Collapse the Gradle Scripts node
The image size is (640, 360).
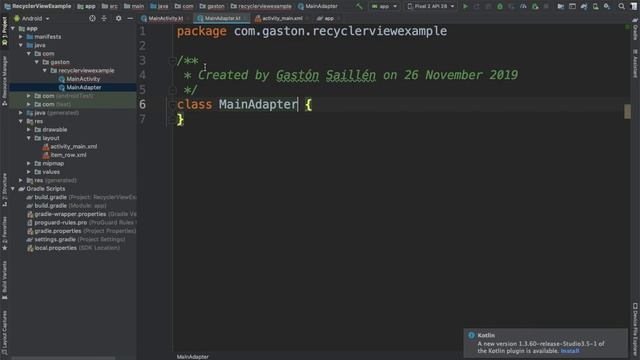pyautogui.click(x=13, y=189)
